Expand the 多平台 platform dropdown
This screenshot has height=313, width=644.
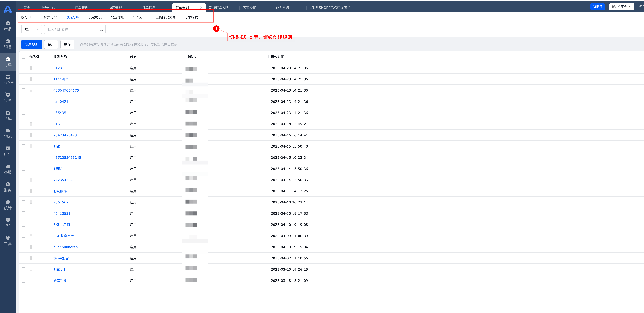click(621, 7)
